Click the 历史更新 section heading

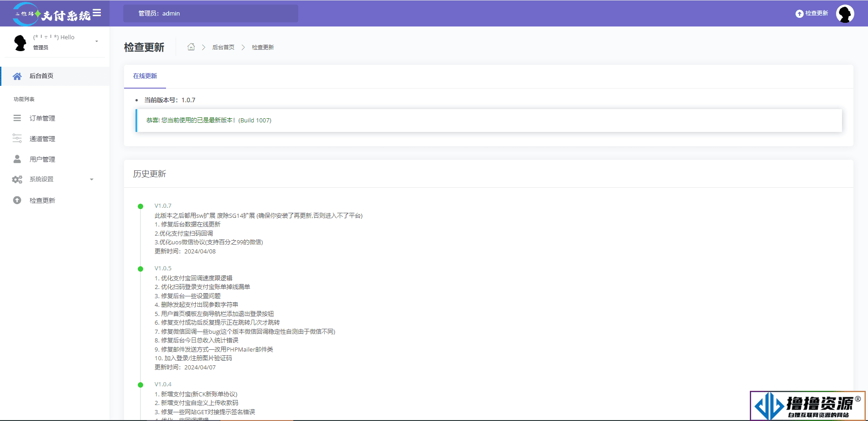click(x=150, y=174)
